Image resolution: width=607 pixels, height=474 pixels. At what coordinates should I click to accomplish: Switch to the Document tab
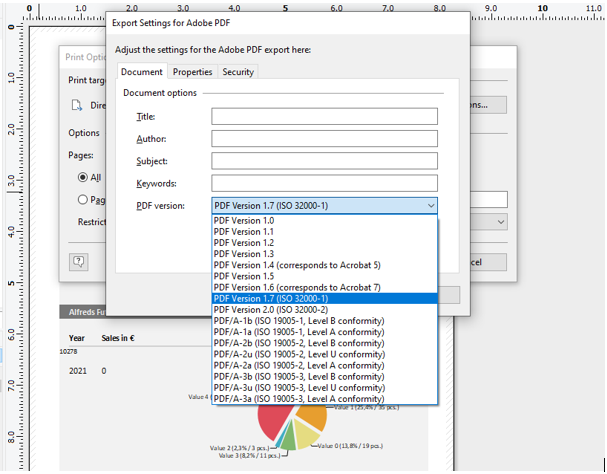(x=141, y=72)
